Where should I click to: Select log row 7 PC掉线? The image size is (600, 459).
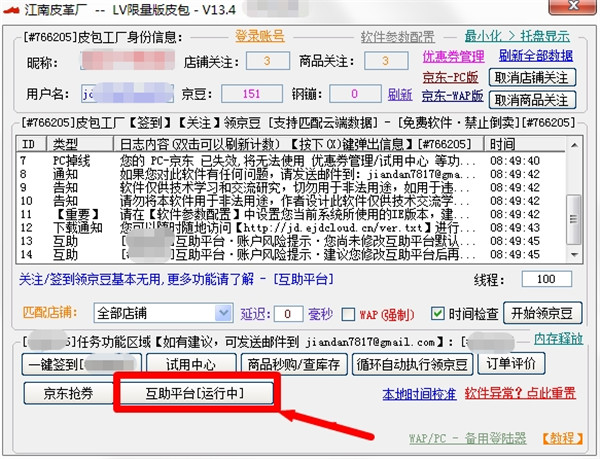(x=291, y=161)
